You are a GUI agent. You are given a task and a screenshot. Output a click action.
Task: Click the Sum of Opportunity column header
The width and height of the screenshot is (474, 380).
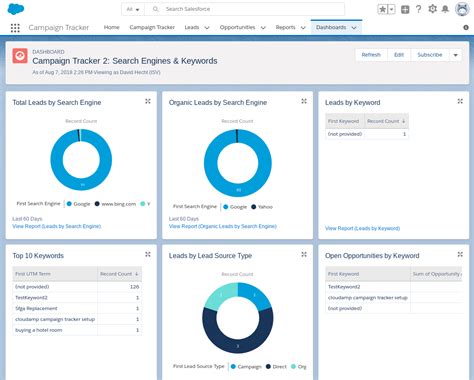point(436,274)
